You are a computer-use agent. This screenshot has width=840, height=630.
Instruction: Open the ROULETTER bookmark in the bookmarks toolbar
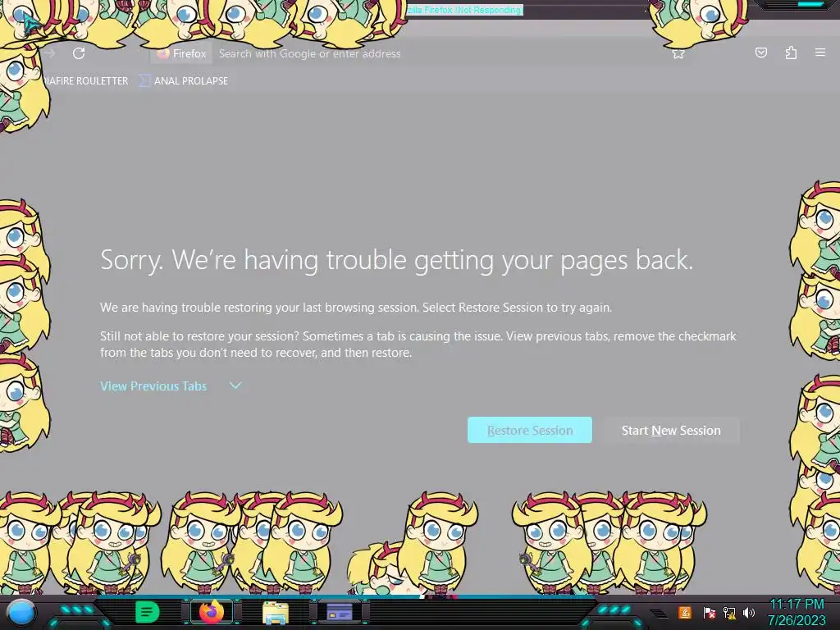[x=85, y=81]
